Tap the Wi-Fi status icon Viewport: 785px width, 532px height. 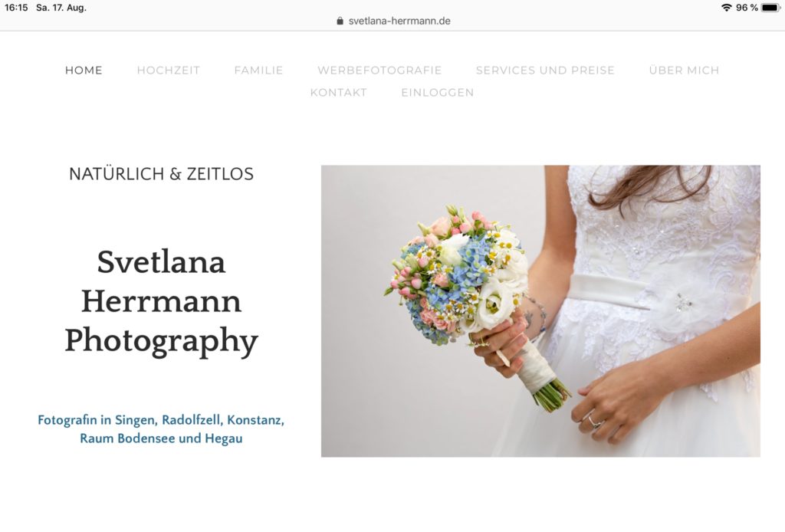point(726,8)
